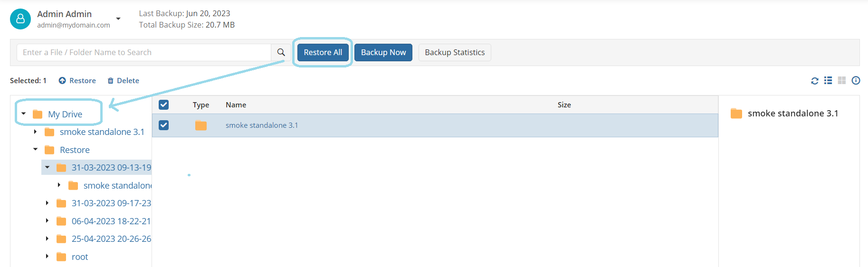The image size is (868, 267).
Task: Click the Restore folder icon in tree
Action: pos(49,150)
